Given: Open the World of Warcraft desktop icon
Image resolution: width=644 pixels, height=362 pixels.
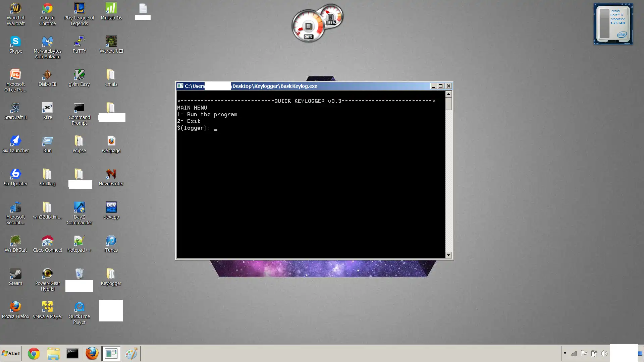Looking at the screenshot, I should click(15, 9).
